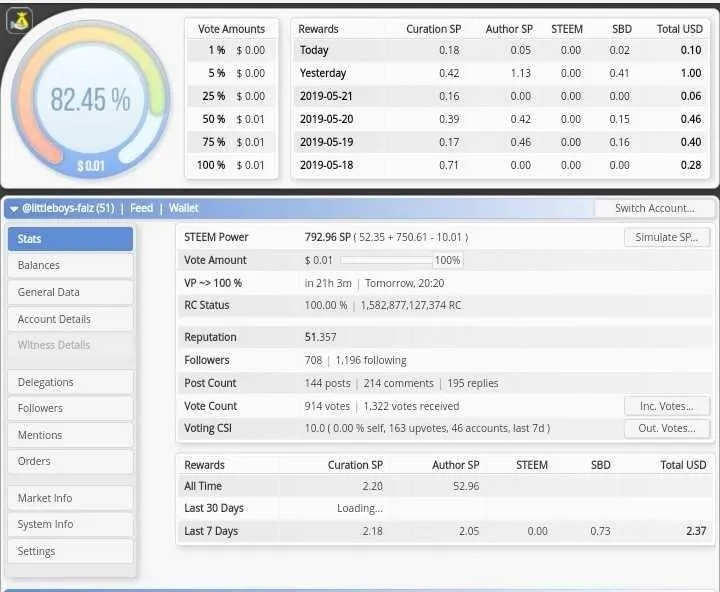
Task: Show the Followers sidebar tab
Action: 70,408
